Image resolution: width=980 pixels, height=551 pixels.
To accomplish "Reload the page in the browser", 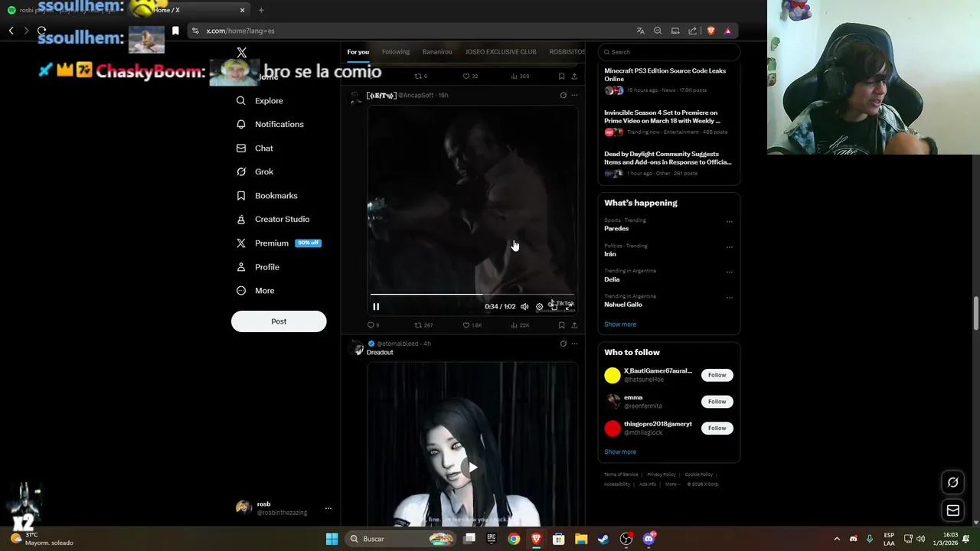I will coord(41,31).
